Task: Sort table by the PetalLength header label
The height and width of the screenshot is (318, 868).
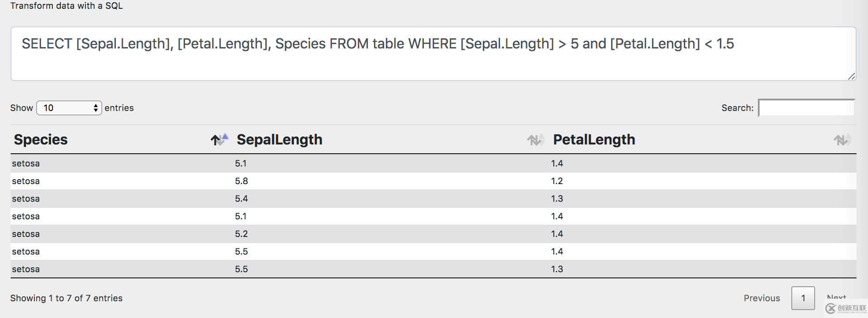Action: tap(594, 140)
